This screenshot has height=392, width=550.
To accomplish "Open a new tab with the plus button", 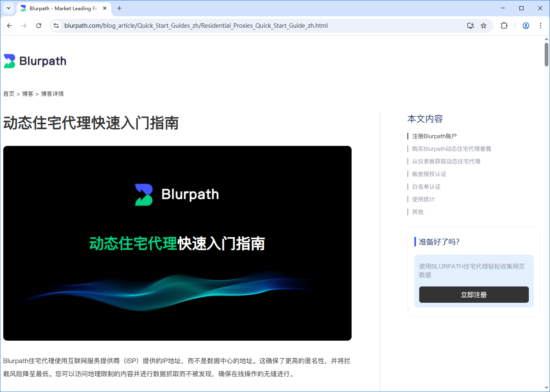I will (119, 8).
